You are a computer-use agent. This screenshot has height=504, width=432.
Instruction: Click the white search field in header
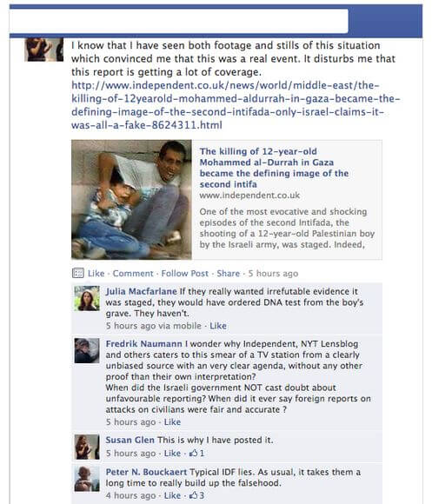[179, 21]
